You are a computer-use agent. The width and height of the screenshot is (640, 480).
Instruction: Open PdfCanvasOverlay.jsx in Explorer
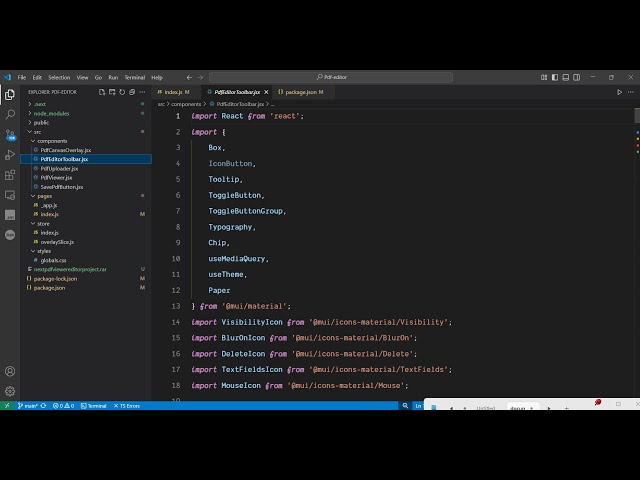pyautogui.click(x=87, y=150)
